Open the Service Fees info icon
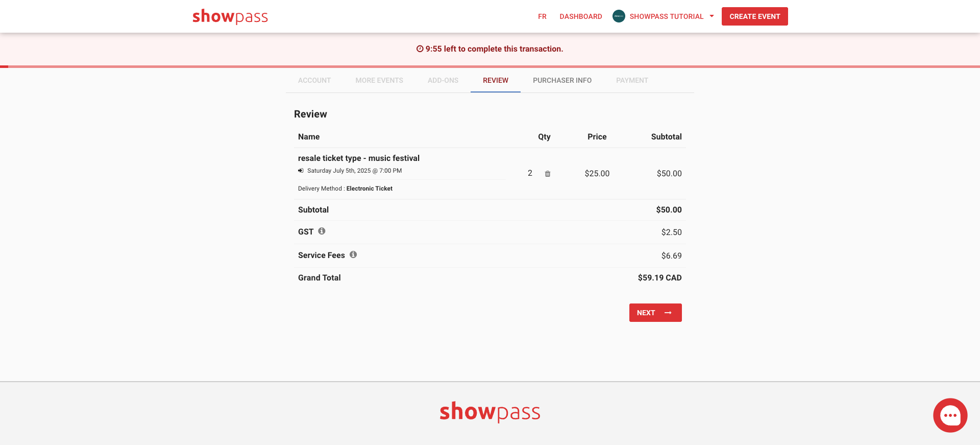The image size is (980, 445). (353, 254)
